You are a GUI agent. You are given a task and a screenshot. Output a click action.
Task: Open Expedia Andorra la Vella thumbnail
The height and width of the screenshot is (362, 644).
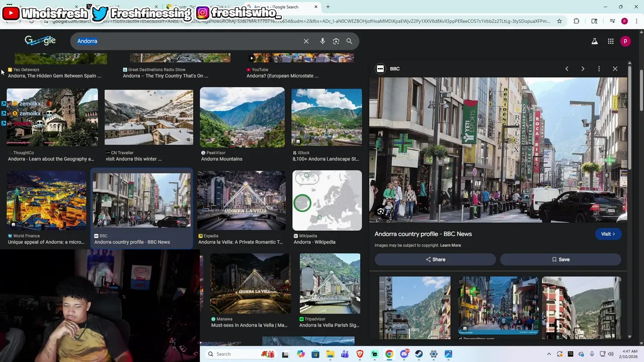[x=242, y=201]
